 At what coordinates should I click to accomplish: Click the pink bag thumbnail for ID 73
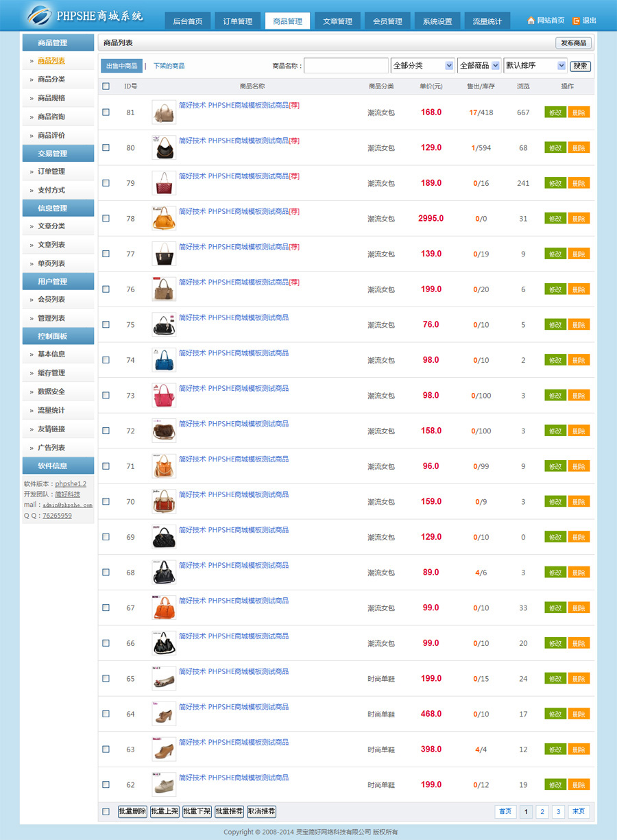point(164,396)
